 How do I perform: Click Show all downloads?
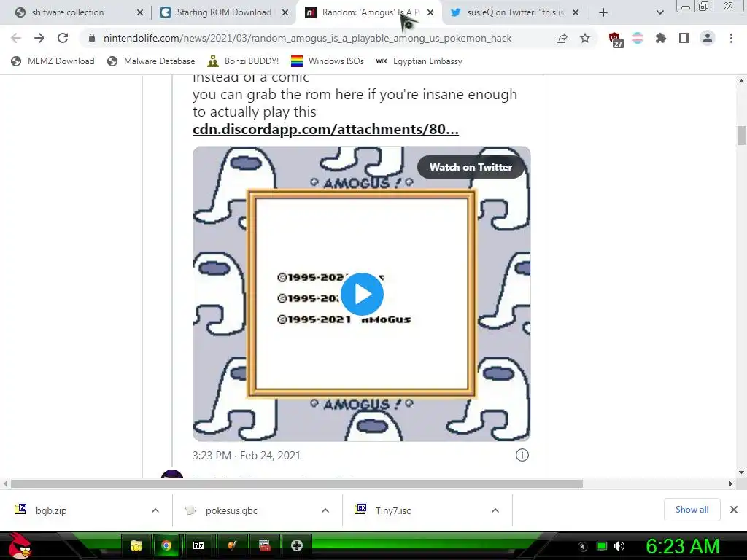pyautogui.click(x=692, y=510)
